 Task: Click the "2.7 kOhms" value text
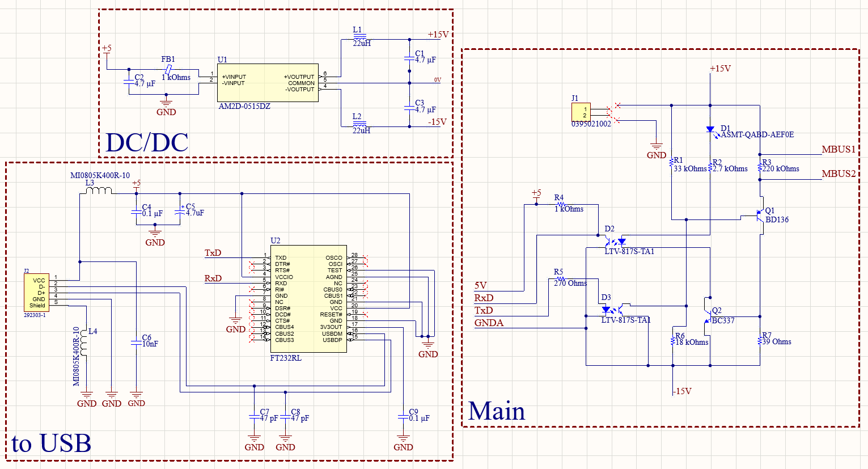coord(730,168)
